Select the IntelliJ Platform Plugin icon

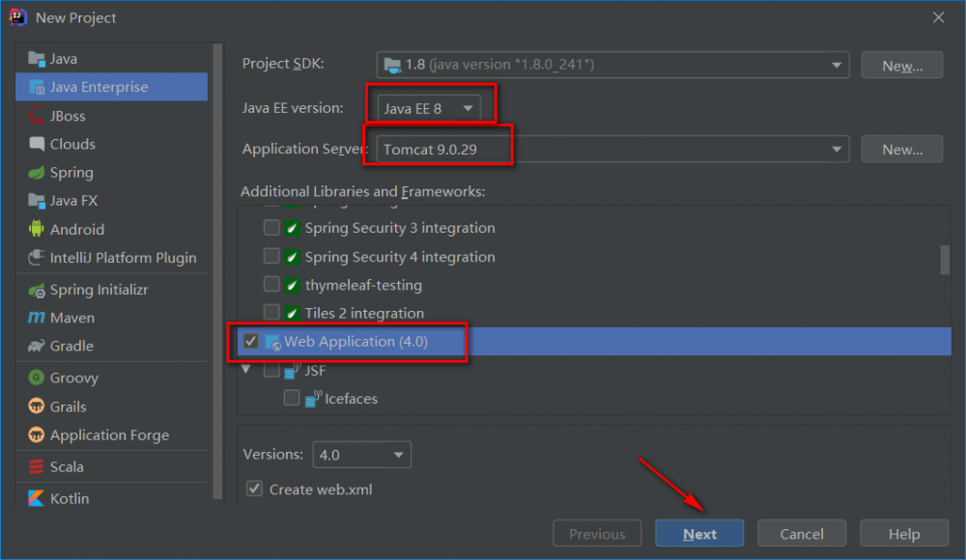35,258
